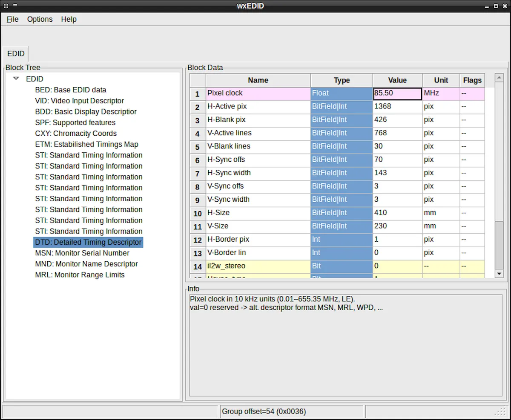Select MSN: Monitor Serial Number
Viewport: 511px width, 420px height.
click(82, 253)
